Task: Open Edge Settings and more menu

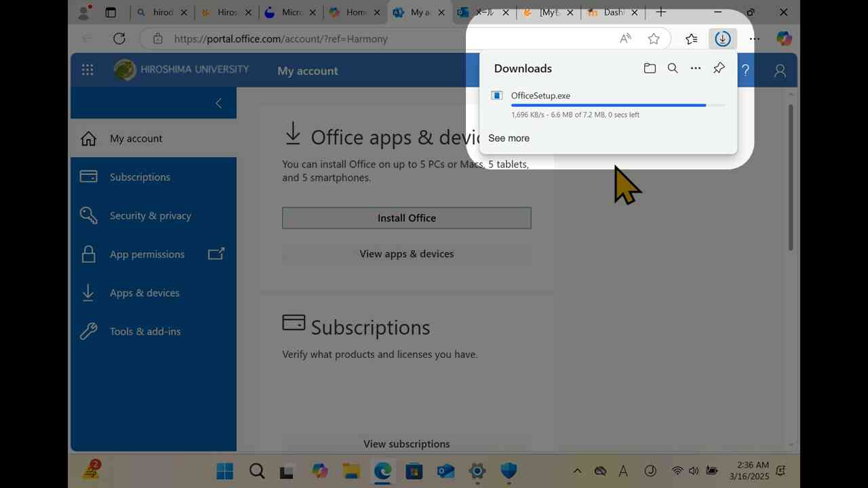Action: (754, 39)
